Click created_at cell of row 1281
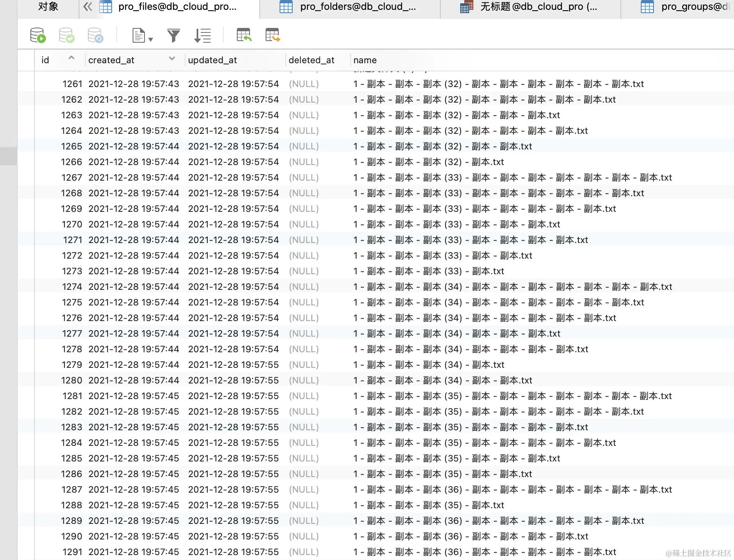 tap(134, 396)
